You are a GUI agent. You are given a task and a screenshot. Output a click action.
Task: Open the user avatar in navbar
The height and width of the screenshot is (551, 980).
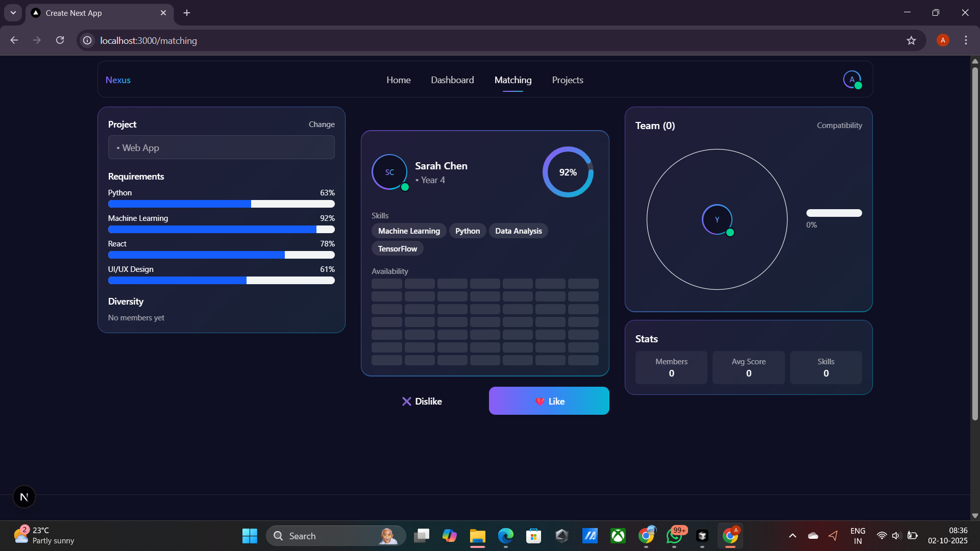click(852, 80)
